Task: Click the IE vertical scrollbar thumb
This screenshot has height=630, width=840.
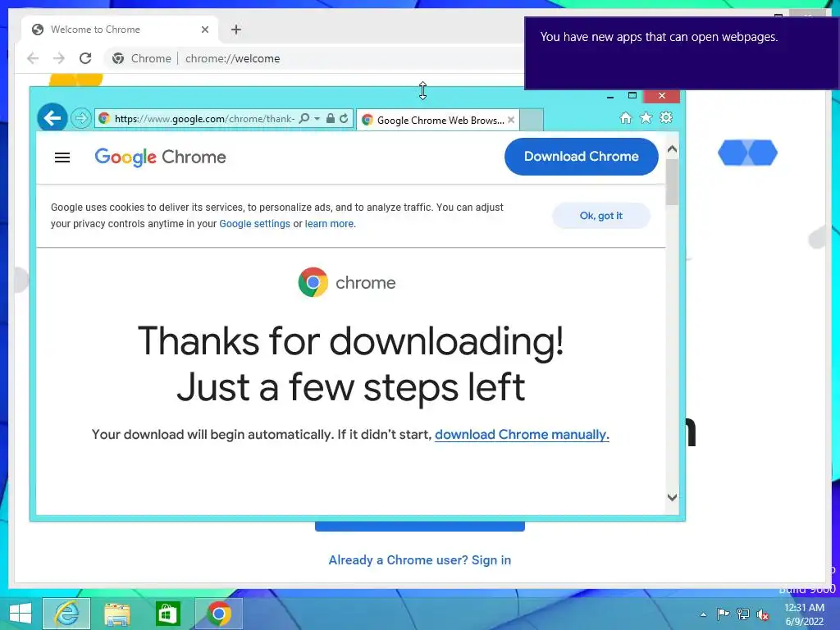Action: (673, 181)
